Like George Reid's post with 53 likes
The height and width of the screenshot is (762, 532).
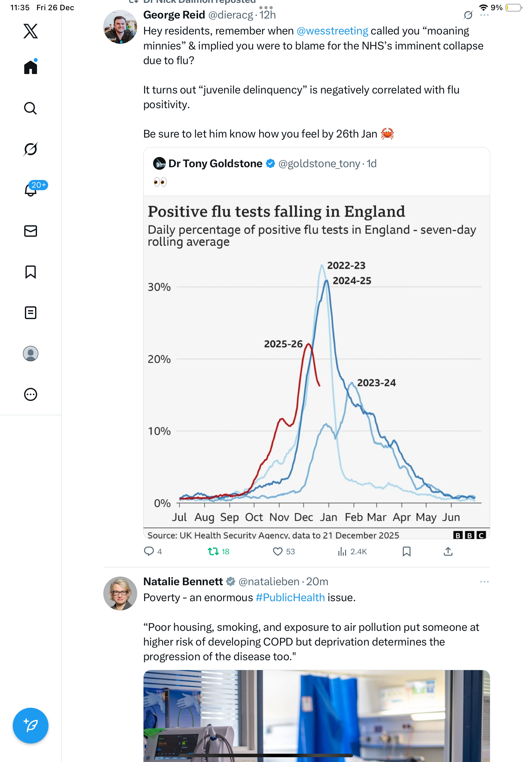click(277, 552)
